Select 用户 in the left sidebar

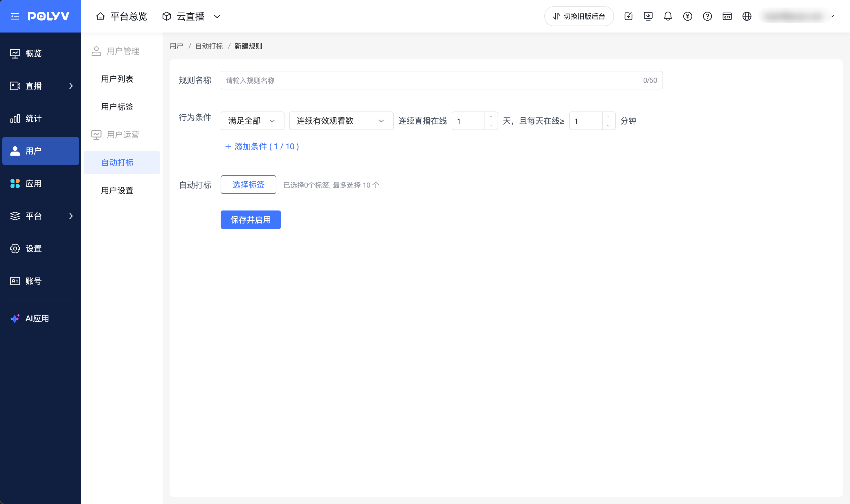pos(40,151)
